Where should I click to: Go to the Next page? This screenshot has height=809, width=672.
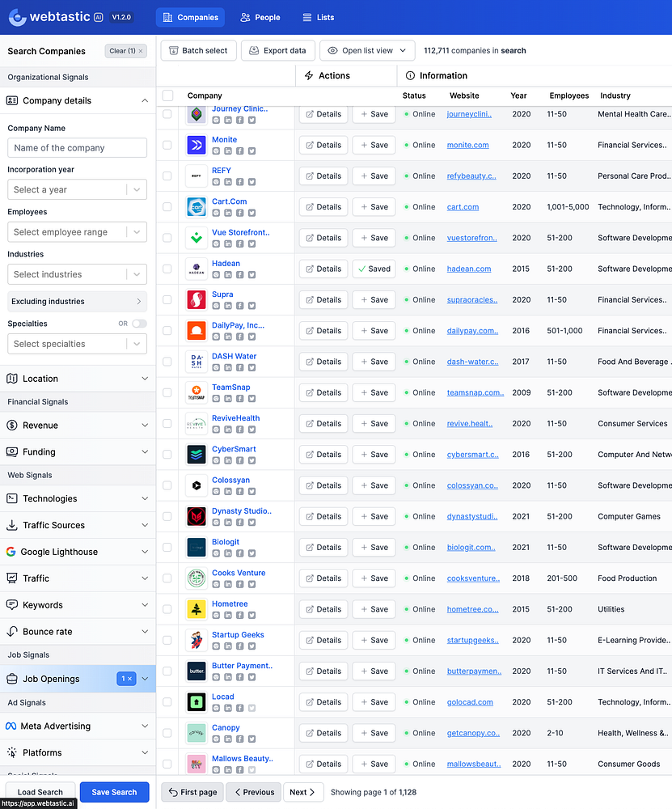pyautogui.click(x=303, y=792)
